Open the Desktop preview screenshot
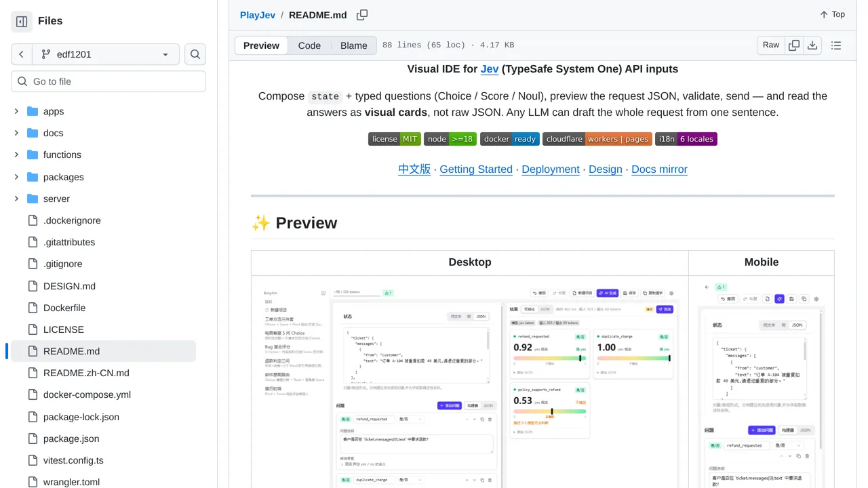 pos(470,384)
